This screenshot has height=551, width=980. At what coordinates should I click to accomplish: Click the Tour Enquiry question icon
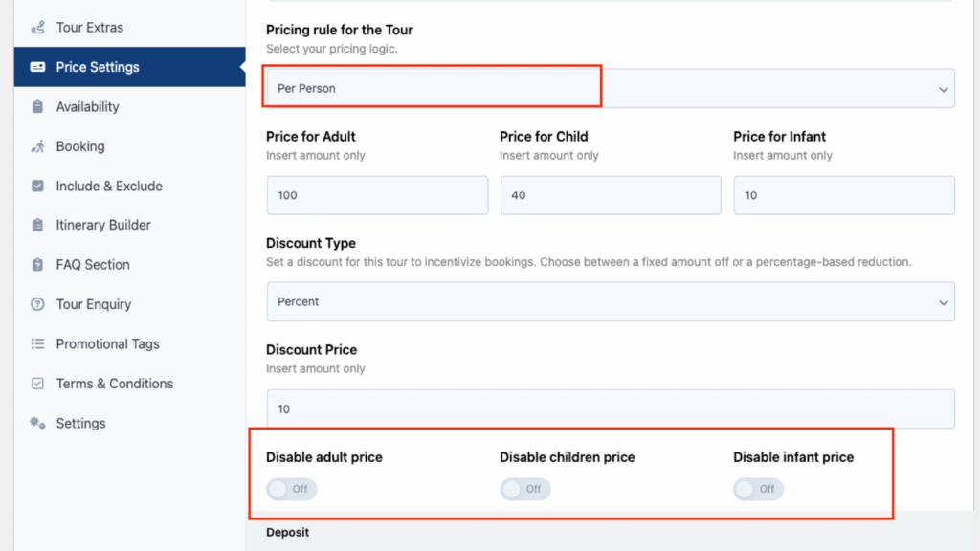pos(37,304)
